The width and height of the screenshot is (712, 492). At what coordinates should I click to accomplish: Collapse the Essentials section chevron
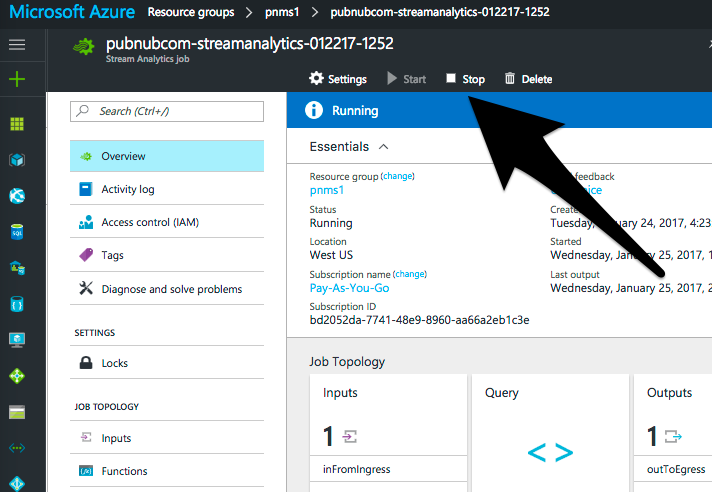pyautogui.click(x=384, y=147)
